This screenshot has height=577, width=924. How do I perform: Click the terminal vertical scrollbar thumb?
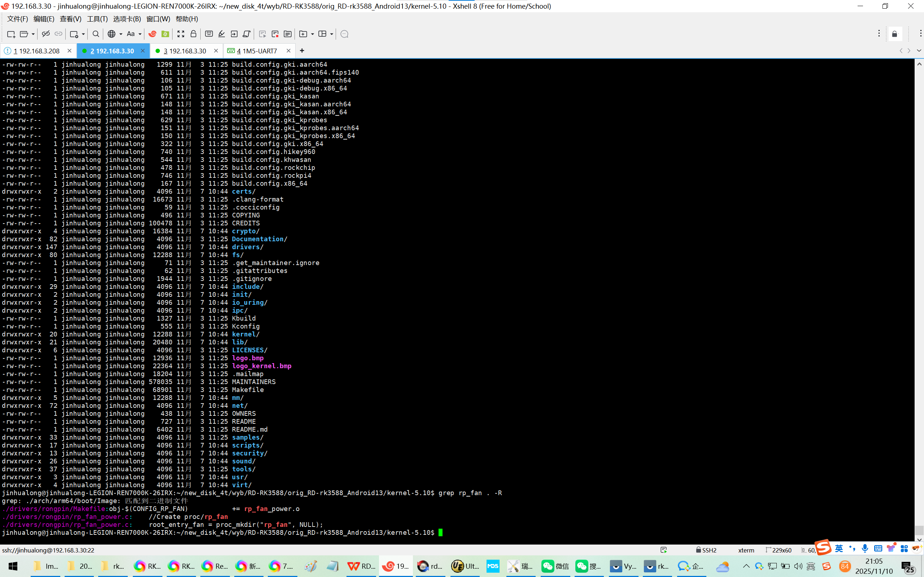(x=919, y=530)
